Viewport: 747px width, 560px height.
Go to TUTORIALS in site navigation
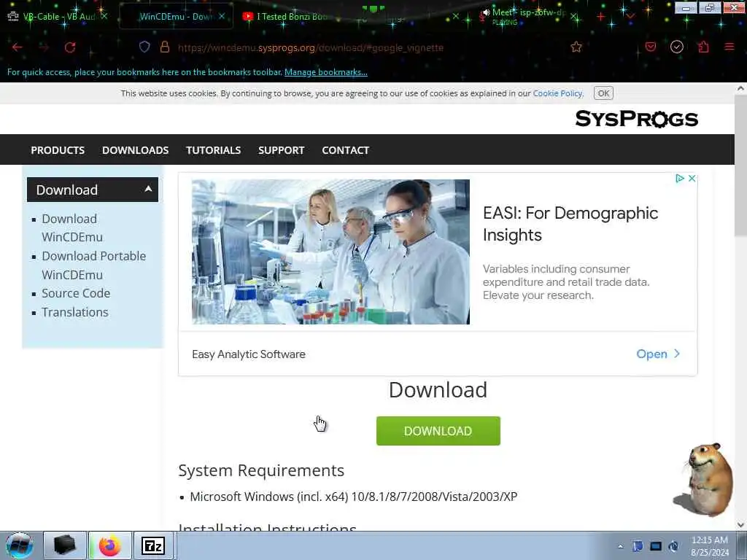(214, 150)
